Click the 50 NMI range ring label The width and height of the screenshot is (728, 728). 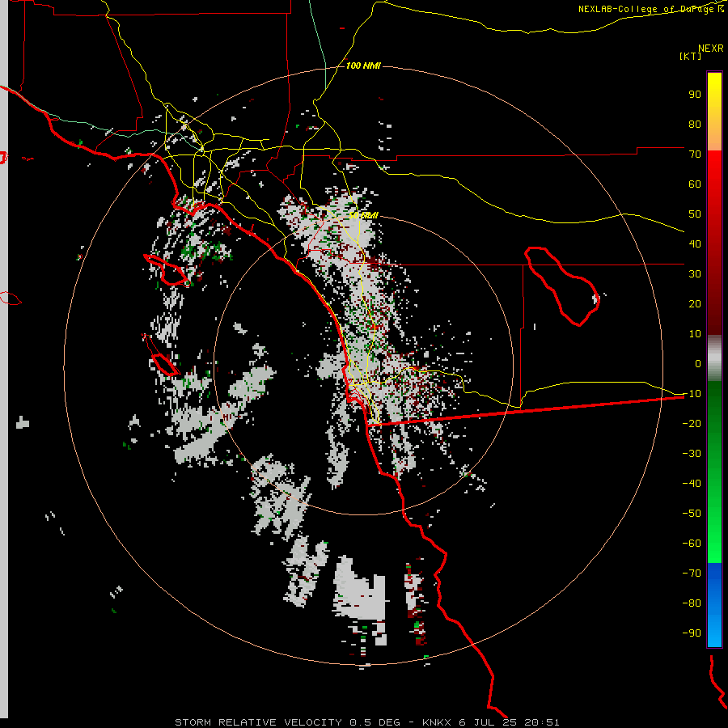coord(363,216)
